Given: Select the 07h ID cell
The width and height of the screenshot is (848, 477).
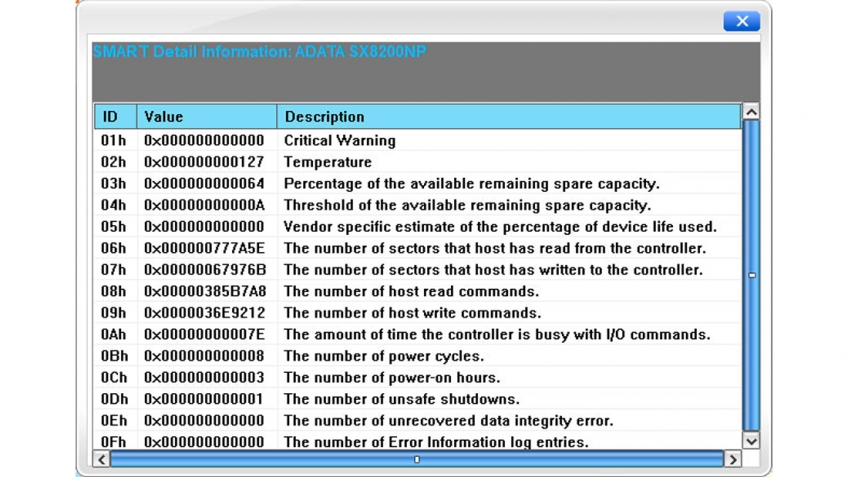Looking at the screenshot, I should pos(114,270).
